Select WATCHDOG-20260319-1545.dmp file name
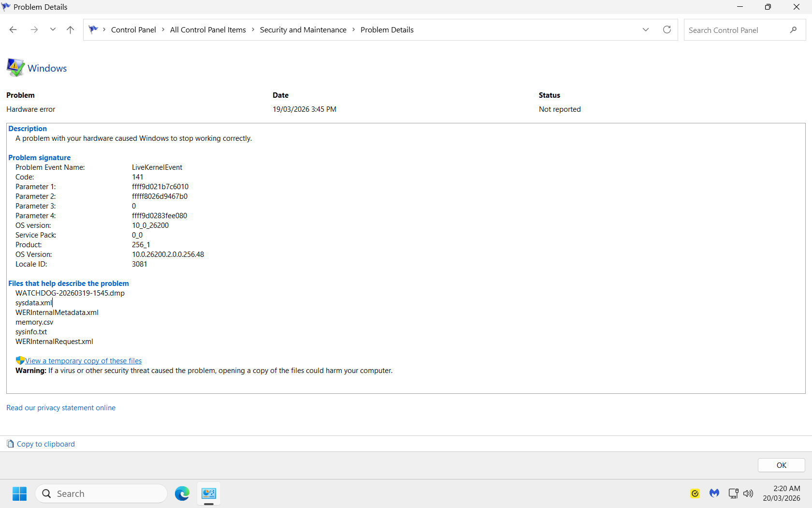The height and width of the screenshot is (508, 812). [x=70, y=293]
